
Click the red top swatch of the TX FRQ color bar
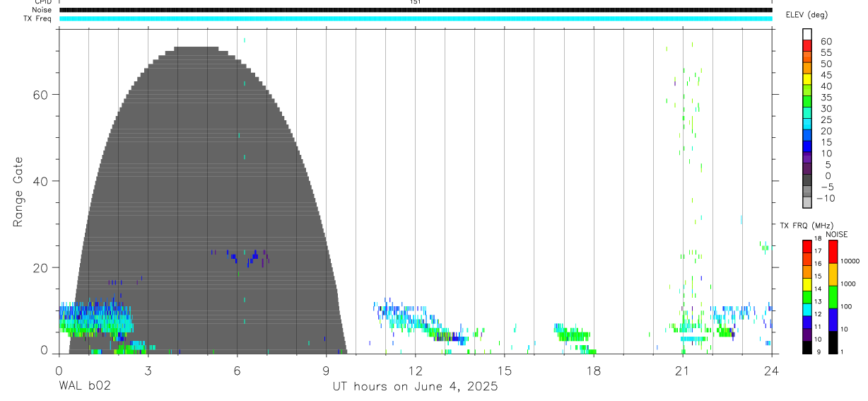tap(807, 246)
